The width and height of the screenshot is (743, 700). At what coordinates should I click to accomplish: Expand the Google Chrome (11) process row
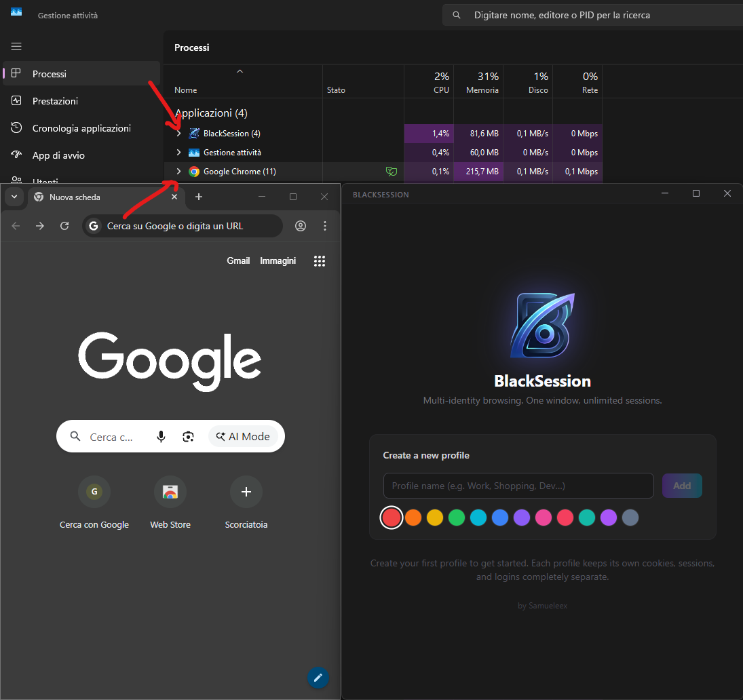point(178,172)
